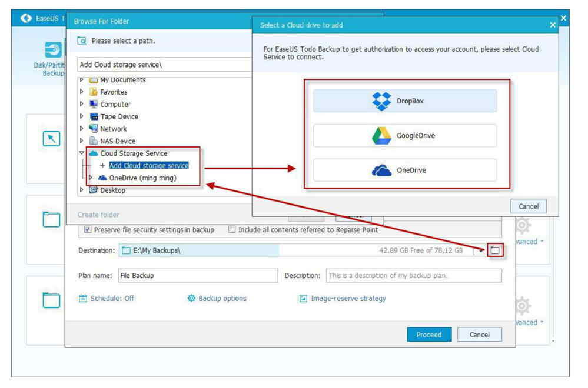Click the EaseUS logo icon in title bar
This screenshot has height=388, width=588.
(26, 18)
